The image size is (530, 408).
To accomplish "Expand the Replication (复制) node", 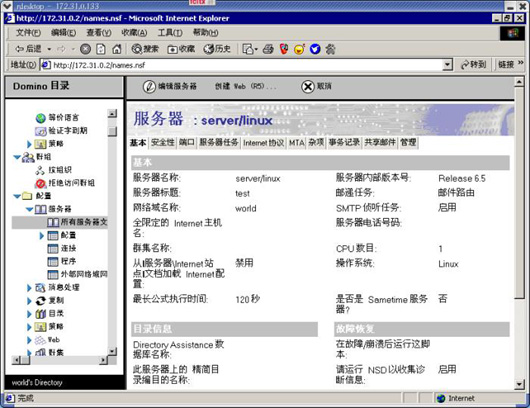I will [29, 301].
